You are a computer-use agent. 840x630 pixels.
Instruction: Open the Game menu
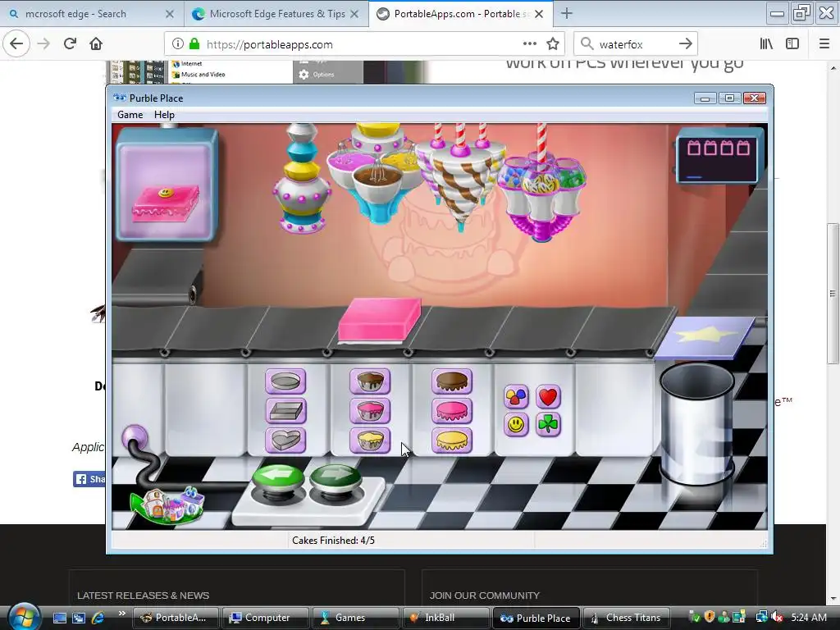click(130, 115)
